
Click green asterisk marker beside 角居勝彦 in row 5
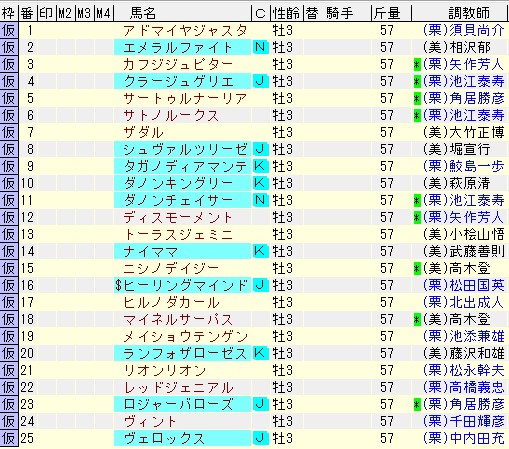point(417,99)
